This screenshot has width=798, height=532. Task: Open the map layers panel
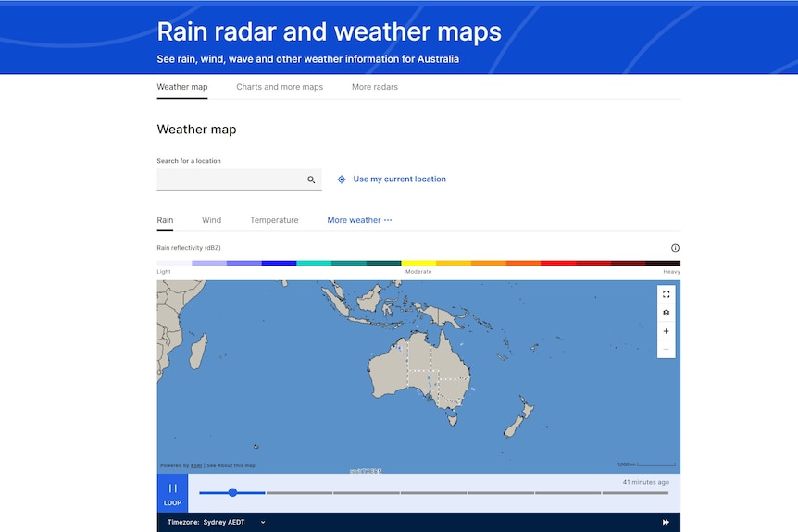(666, 313)
